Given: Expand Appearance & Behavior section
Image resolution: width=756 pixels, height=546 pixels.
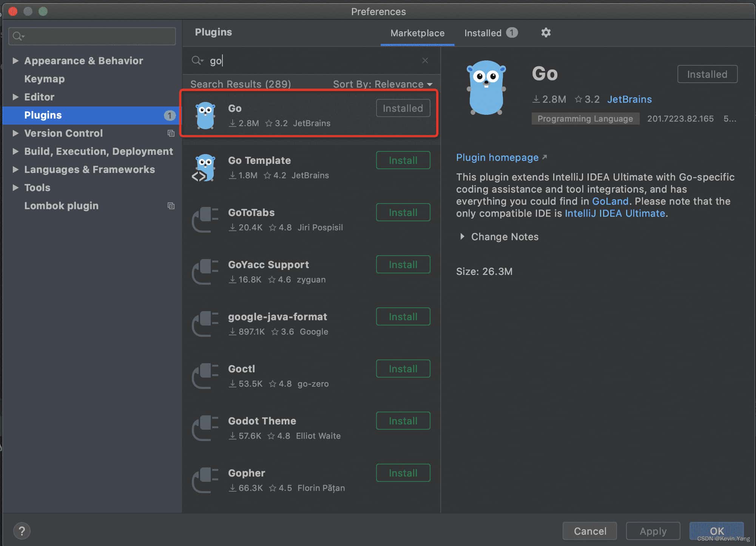Looking at the screenshot, I should point(15,61).
